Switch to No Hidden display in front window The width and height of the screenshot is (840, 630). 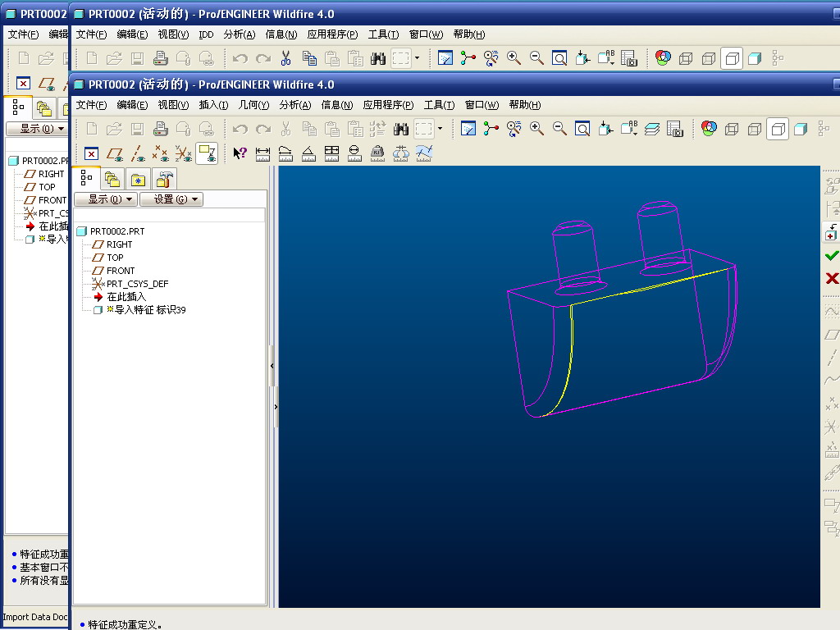[x=778, y=129]
